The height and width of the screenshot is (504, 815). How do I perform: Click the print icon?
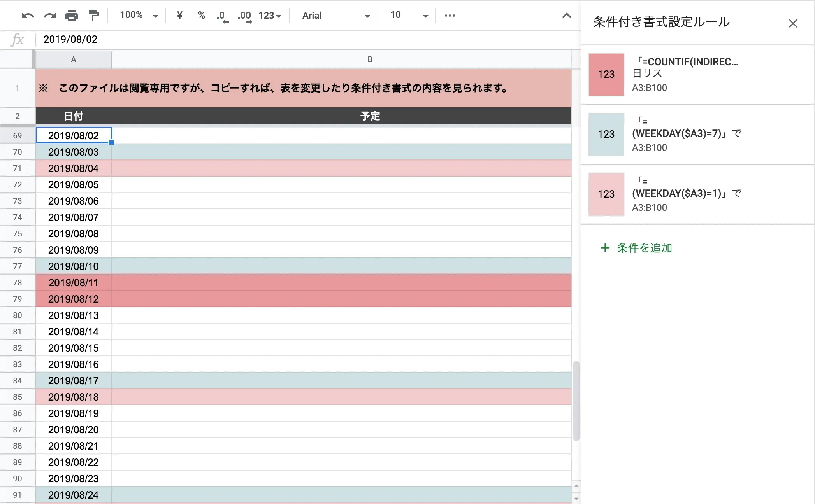click(72, 16)
